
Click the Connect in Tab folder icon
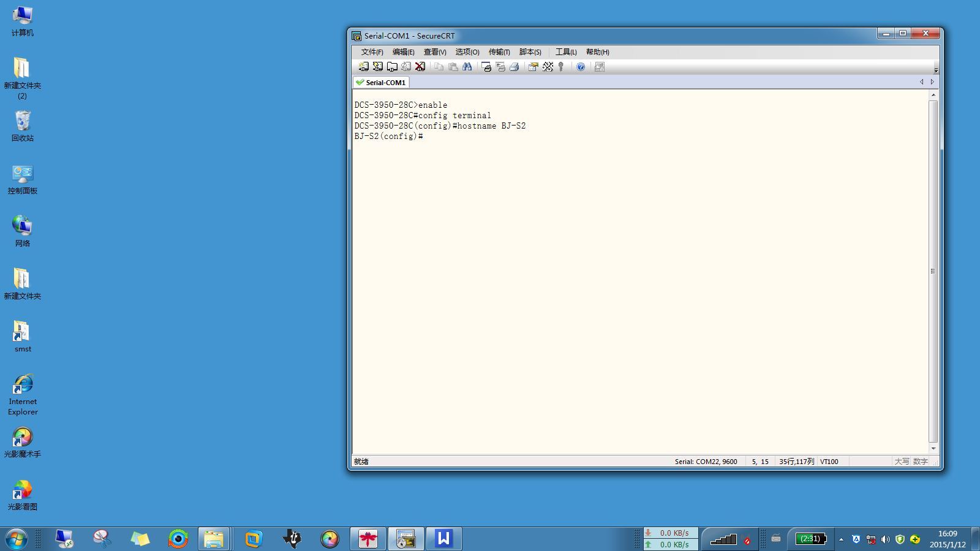click(392, 67)
